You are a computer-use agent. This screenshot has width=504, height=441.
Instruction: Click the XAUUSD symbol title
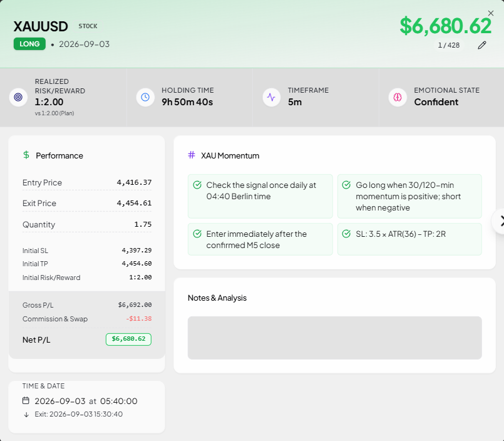[41, 26]
